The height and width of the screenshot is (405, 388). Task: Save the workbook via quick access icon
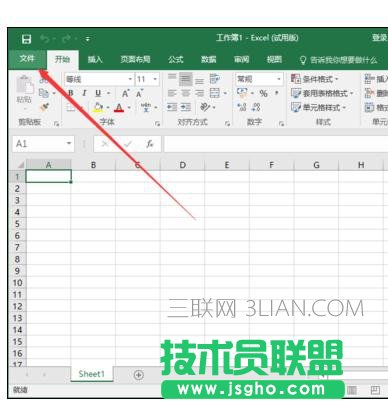26,39
